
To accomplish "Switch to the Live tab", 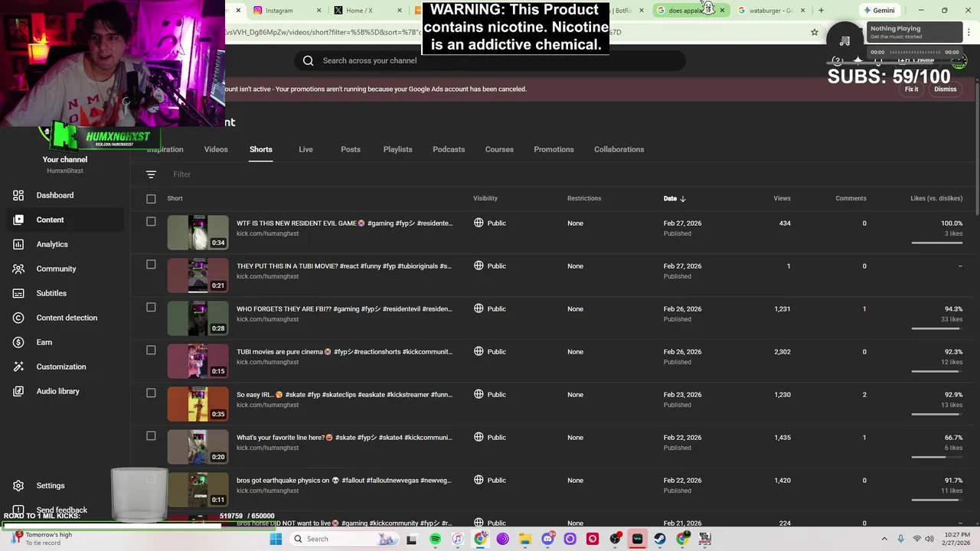I will tap(305, 149).
